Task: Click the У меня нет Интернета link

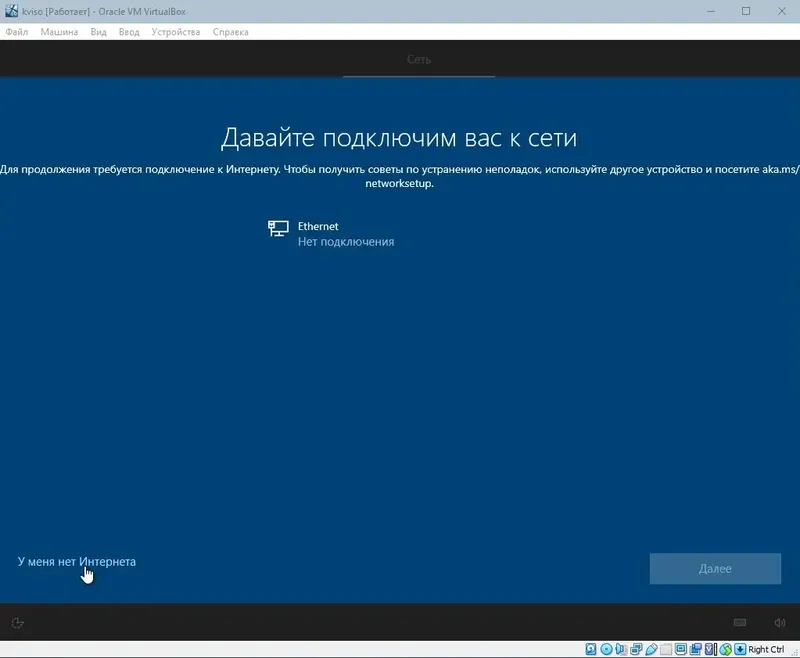Action: pyautogui.click(x=78, y=561)
